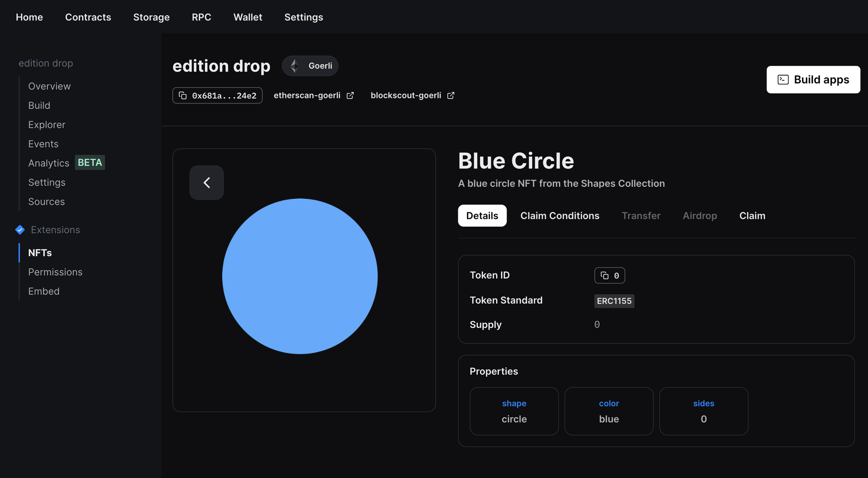868x478 pixels.
Task: Click the Ethereum logo in the Goerli badge
Action: (x=295, y=66)
